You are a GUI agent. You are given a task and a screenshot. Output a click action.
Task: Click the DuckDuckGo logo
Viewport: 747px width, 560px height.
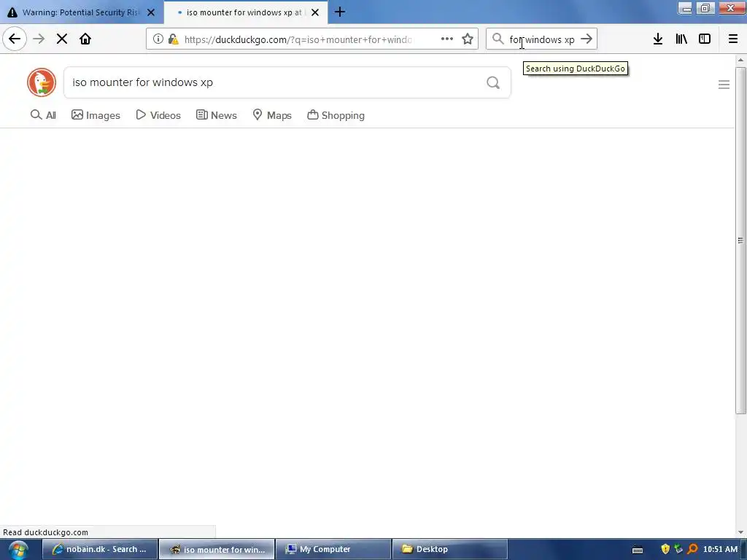click(42, 82)
